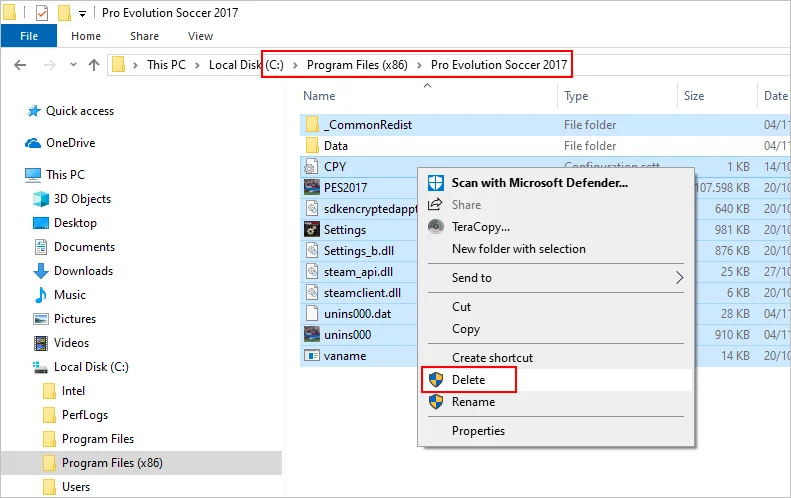The height and width of the screenshot is (498, 791).
Task: Open the Program Files folder in tree
Action: pos(98,439)
